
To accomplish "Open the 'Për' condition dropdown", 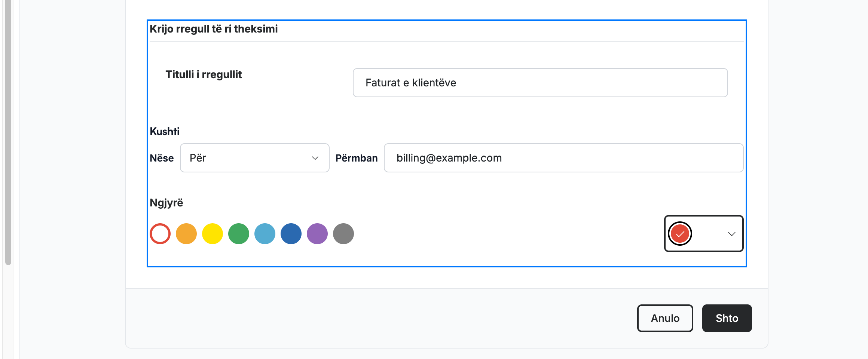I will coord(255,158).
